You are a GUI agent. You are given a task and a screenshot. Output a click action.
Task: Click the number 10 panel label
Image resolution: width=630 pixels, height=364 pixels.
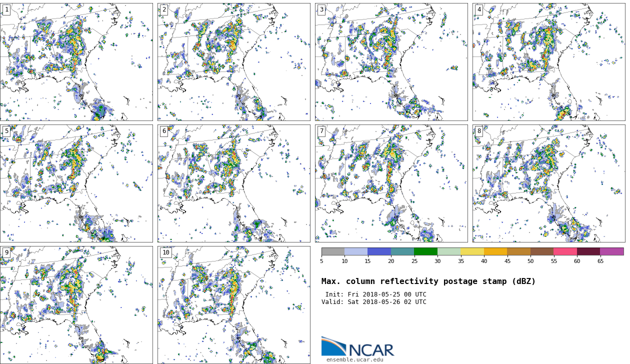(x=165, y=252)
